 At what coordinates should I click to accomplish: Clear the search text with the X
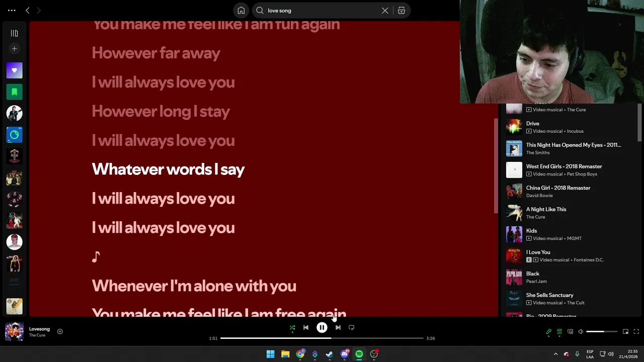click(x=385, y=10)
